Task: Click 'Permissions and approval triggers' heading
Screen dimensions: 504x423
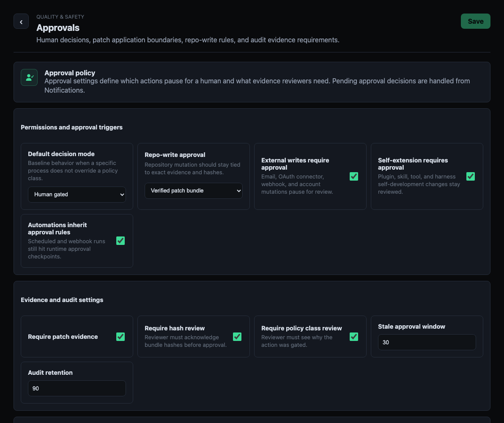Action: pos(72,127)
